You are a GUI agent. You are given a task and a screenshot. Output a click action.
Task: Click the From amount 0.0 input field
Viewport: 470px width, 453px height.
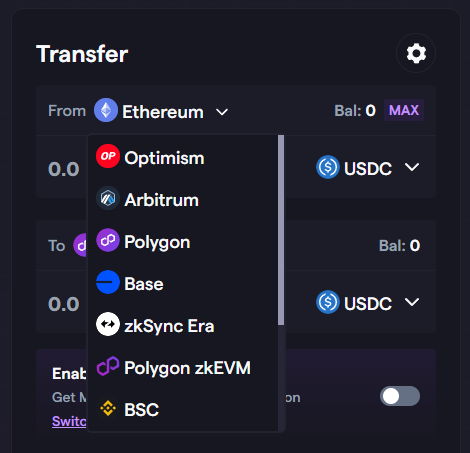pyautogui.click(x=64, y=169)
